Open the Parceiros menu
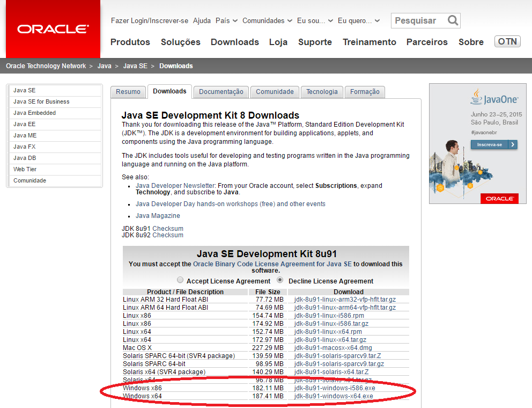The width and height of the screenshot is (532, 408). [x=427, y=42]
